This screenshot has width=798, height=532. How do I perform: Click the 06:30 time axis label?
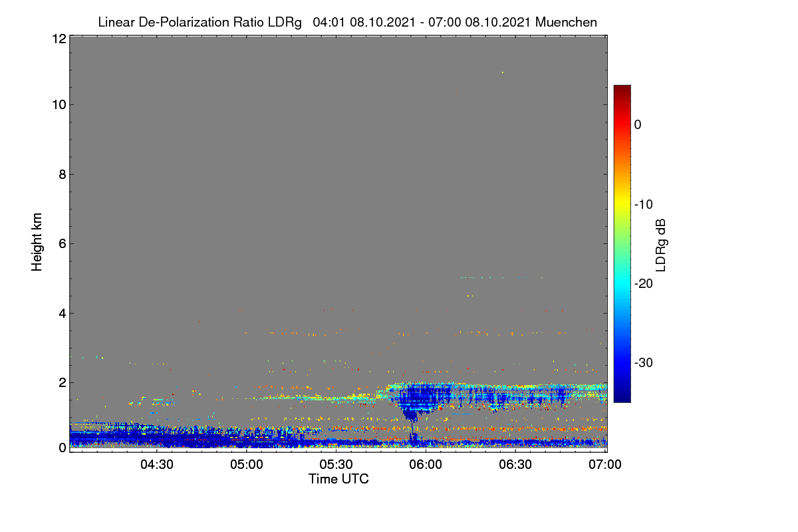(516, 465)
